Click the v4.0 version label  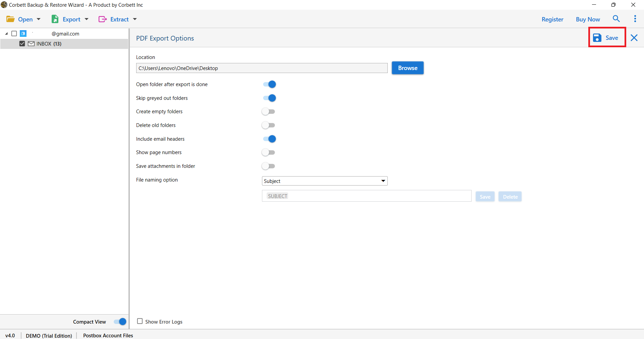tap(10, 335)
